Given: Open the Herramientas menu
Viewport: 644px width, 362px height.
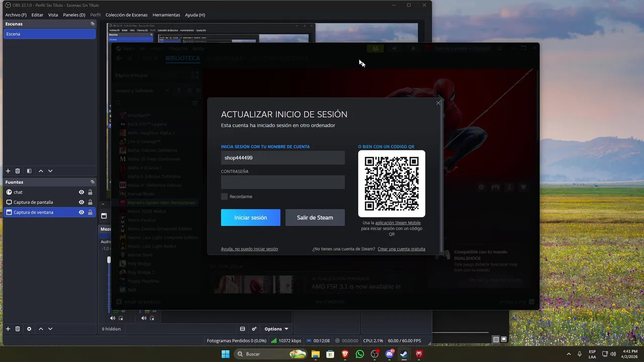Looking at the screenshot, I should pos(166,15).
